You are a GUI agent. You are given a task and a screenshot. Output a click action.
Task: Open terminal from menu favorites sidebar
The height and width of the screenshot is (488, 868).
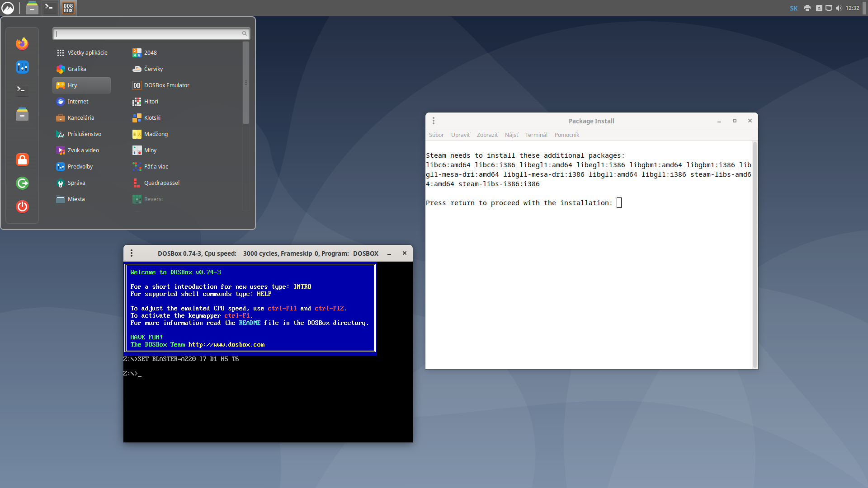(x=22, y=90)
